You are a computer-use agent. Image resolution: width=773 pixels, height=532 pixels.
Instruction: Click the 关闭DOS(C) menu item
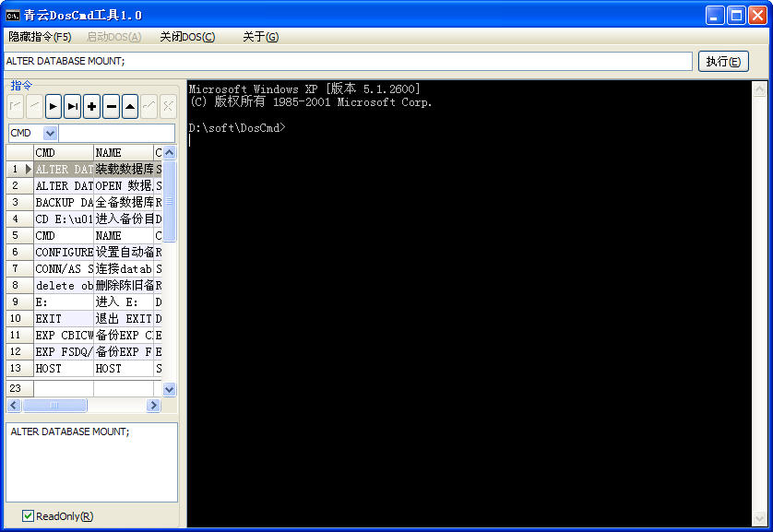coord(187,37)
